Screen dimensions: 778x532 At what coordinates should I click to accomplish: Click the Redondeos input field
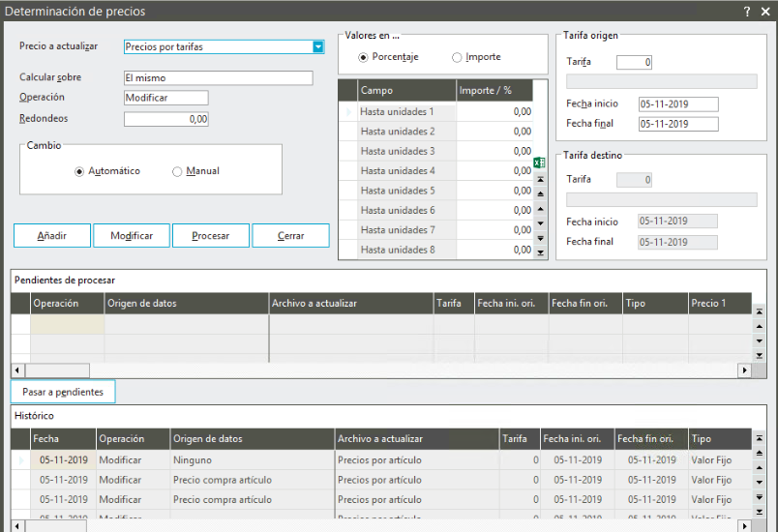pos(166,119)
